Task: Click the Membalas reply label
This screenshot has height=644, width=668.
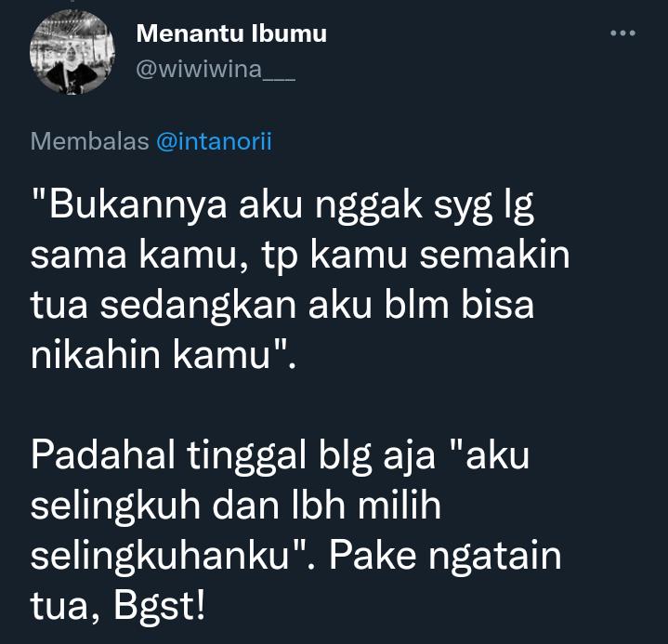Action: click(90, 141)
